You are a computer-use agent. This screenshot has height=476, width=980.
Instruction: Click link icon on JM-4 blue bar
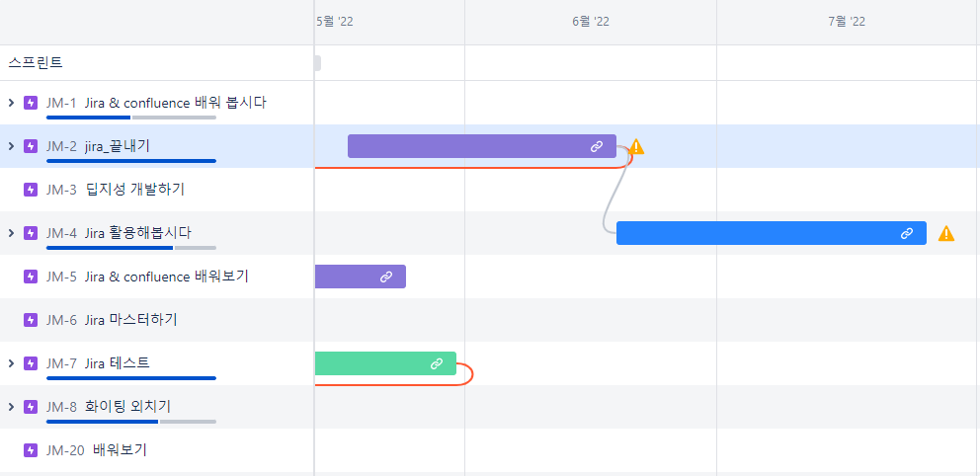point(907,233)
